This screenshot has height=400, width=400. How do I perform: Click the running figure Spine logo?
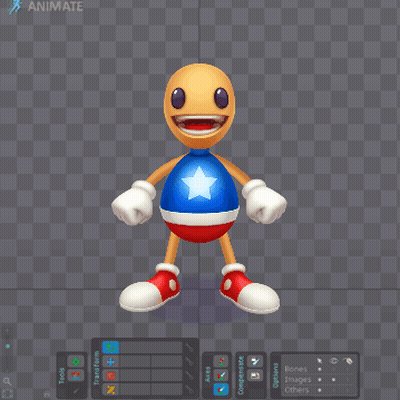click(x=14, y=6)
